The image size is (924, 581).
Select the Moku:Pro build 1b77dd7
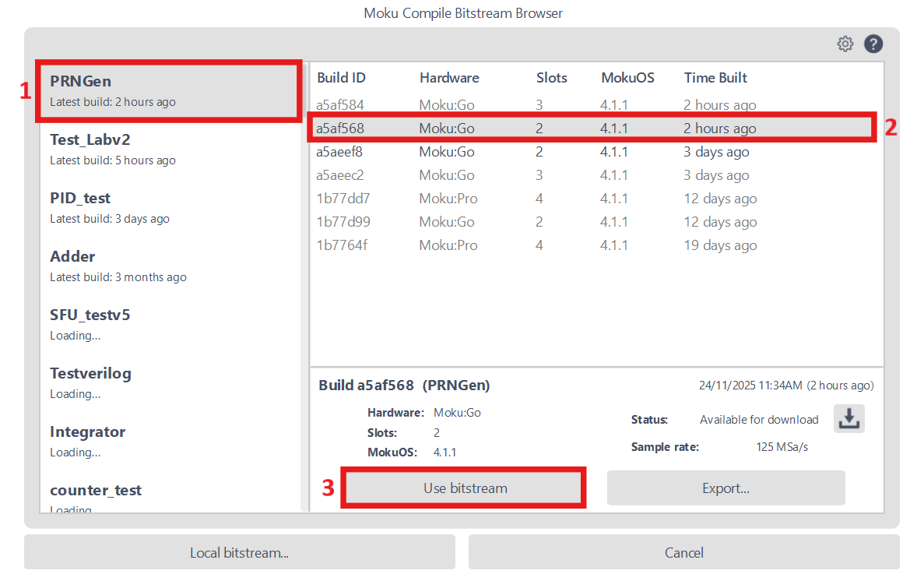(x=592, y=199)
